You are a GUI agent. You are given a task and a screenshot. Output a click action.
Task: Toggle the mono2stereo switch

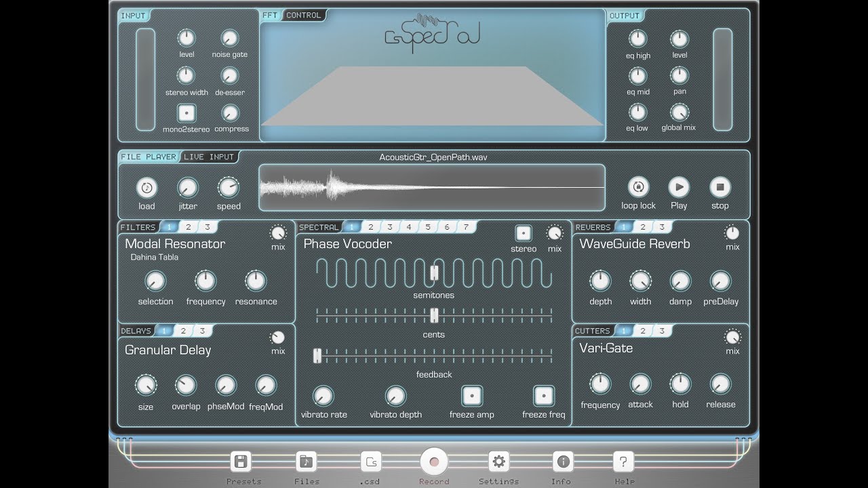pyautogui.click(x=186, y=113)
